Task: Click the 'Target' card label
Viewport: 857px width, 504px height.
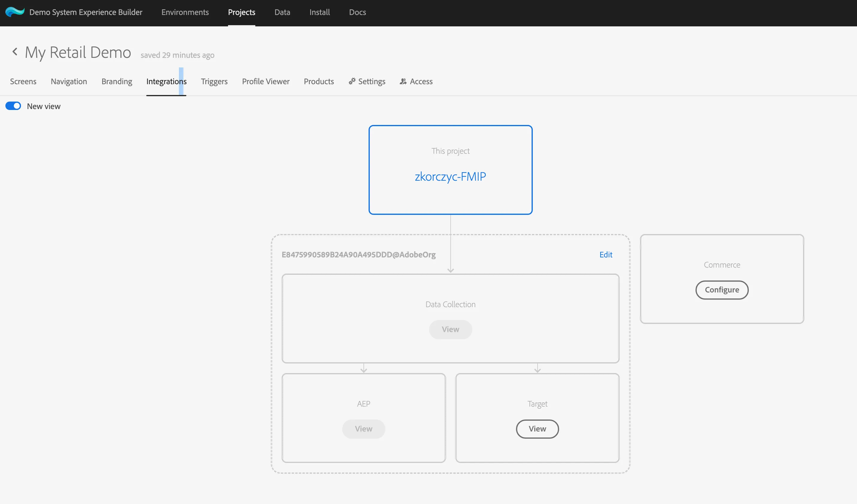Action: tap(537, 404)
